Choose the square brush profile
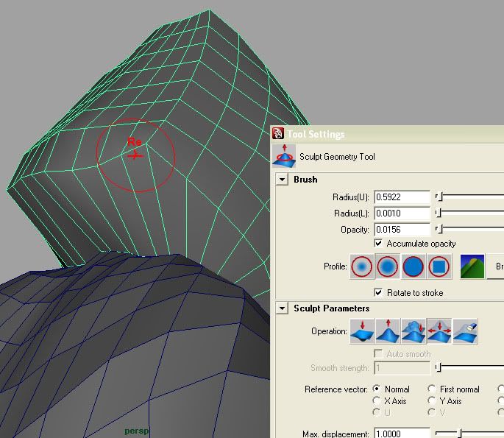This screenshot has height=438, width=504. (439, 266)
